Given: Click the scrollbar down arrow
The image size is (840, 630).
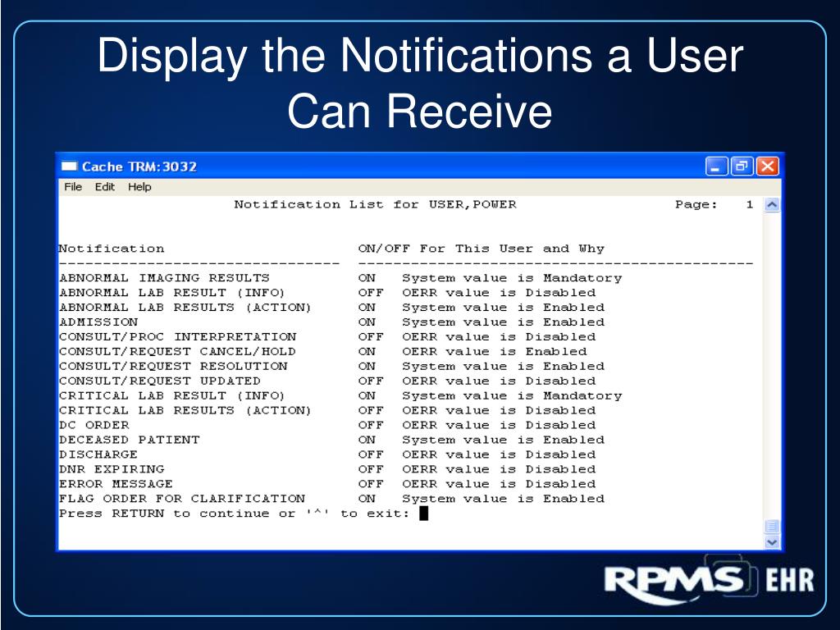Looking at the screenshot, I should point(771,541).
